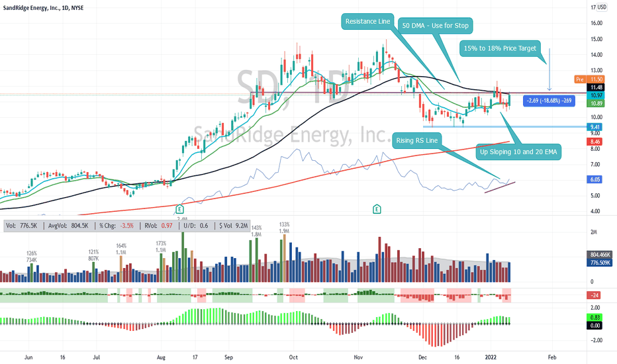Viewport: 617px width, 364px height.
Task: Click the 7.00 price axis label
Action: point(595,165)
